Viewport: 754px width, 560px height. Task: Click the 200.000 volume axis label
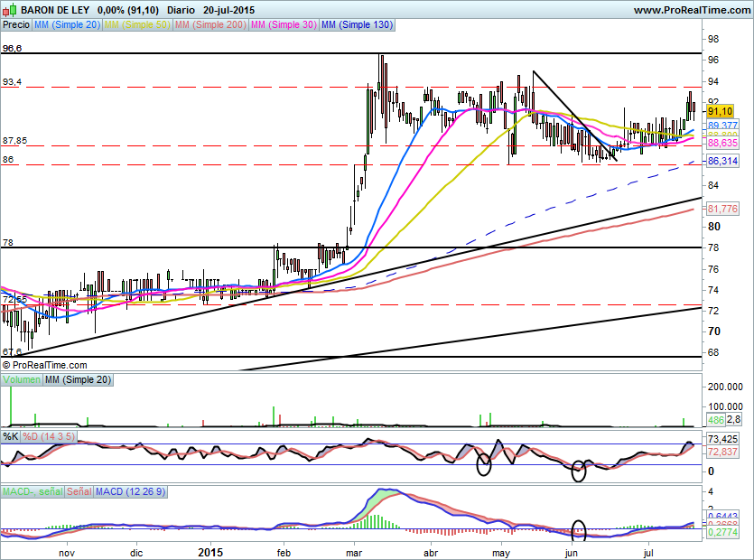coord(725,387)
